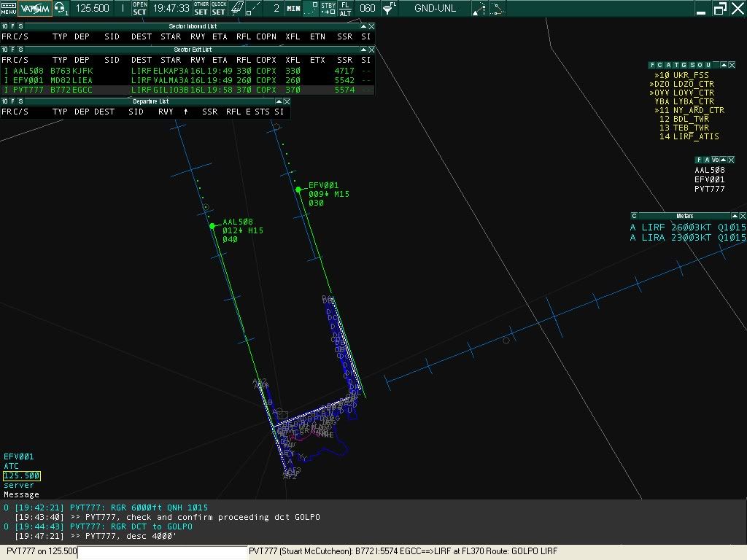747x560 pixels.
Task: Click the Vo button in aircraft list
Action: click(x=715, y=160)
